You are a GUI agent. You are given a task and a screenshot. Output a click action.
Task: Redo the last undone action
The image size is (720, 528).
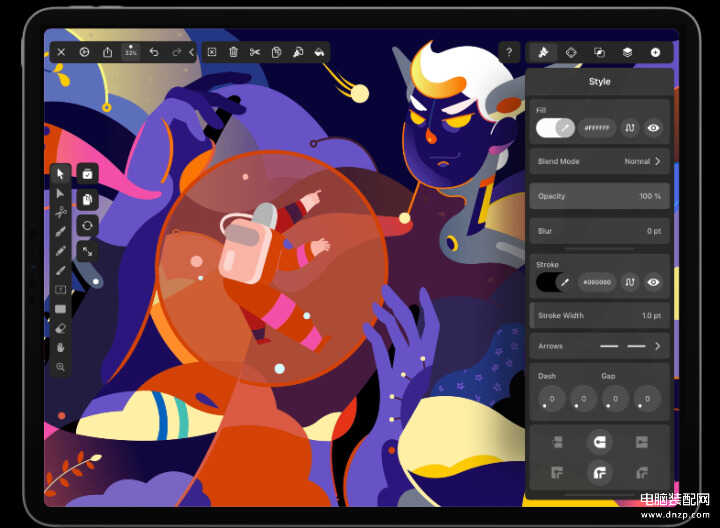click(x=176, y=52)
